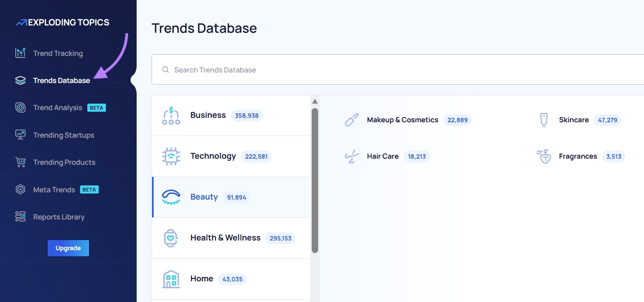
Task: Click the Trending Startups presentation icon
Action: pos(20,135)
